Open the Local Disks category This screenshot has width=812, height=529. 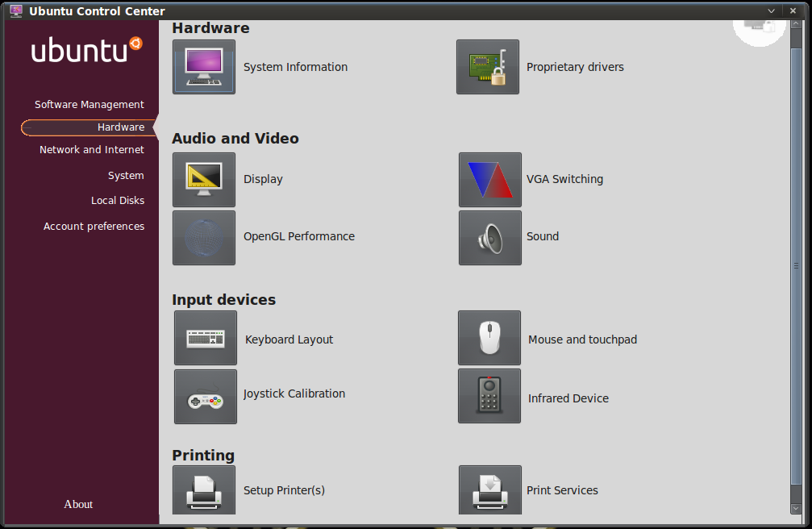tap(118, 201)
